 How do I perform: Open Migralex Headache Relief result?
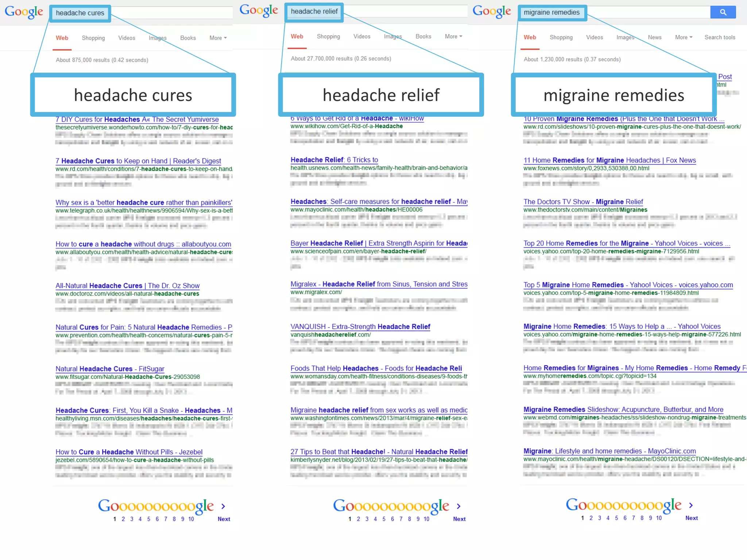(x=379, y=284)
